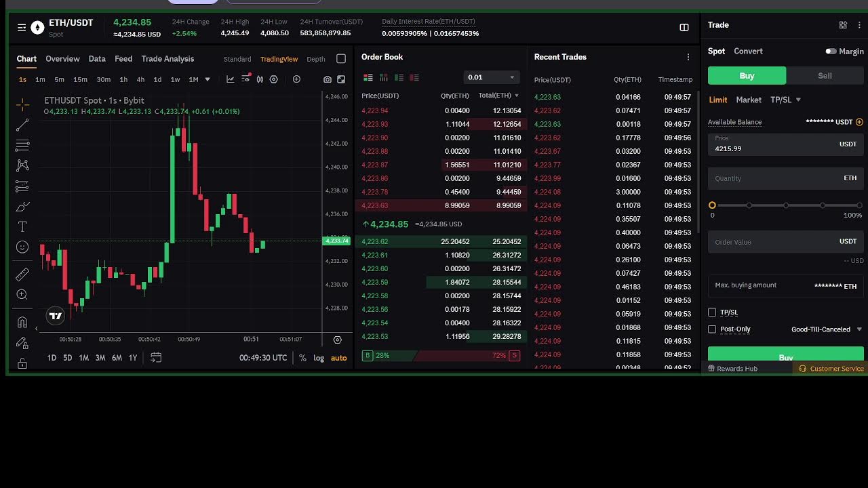This screenshot has height=488, width=868.
Task: Select the text annotation tool
Action: click(x=22, y=226)
